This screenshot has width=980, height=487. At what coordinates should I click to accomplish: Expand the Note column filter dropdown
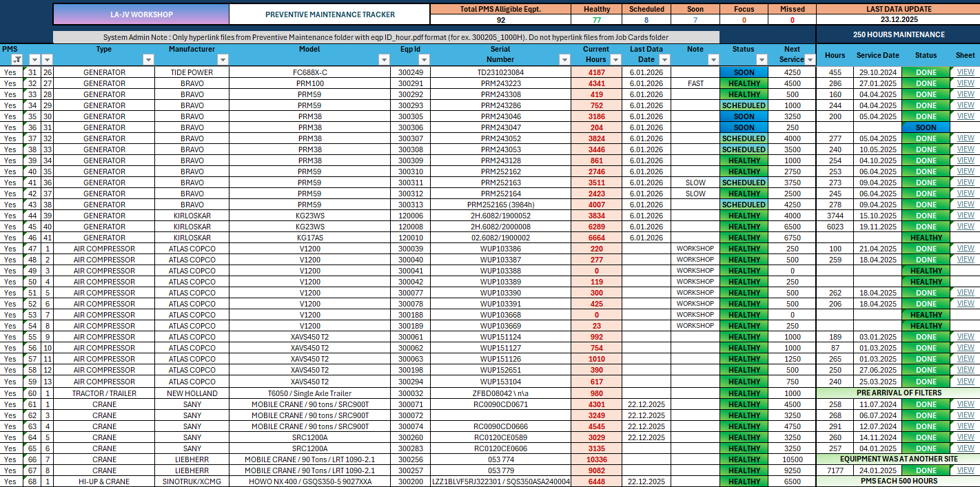click(x=713, y=60)
